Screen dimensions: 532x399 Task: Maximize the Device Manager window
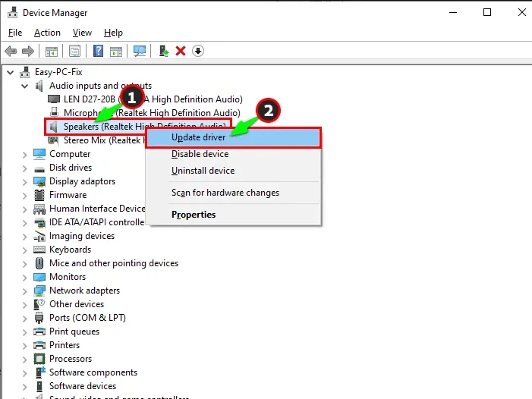pyautogui.click(x=487, y=12)
